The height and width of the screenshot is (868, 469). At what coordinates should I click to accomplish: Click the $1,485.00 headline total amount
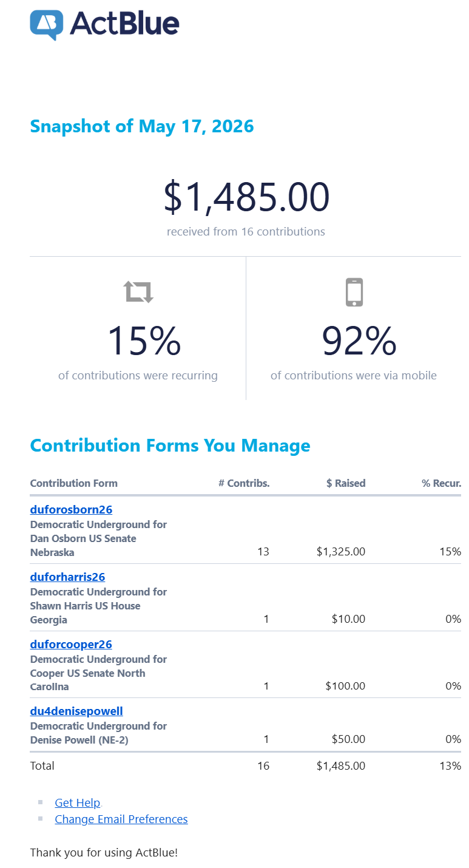pyautogui.click(x=246, y=198)
